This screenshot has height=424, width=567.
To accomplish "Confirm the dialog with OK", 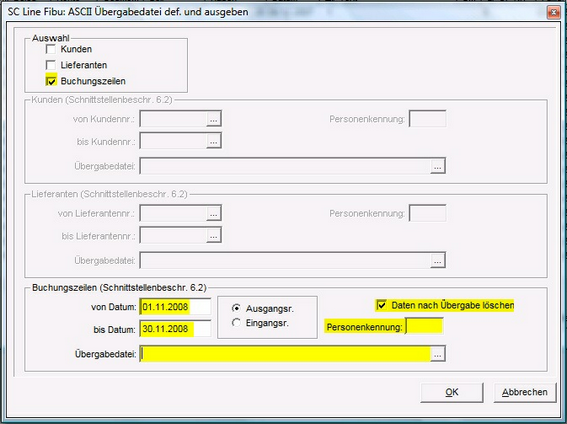I will 452,392.
